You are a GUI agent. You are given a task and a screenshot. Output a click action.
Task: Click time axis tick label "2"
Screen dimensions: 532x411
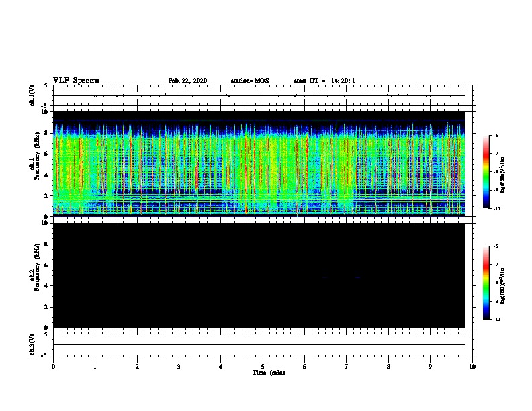point(137,367)
